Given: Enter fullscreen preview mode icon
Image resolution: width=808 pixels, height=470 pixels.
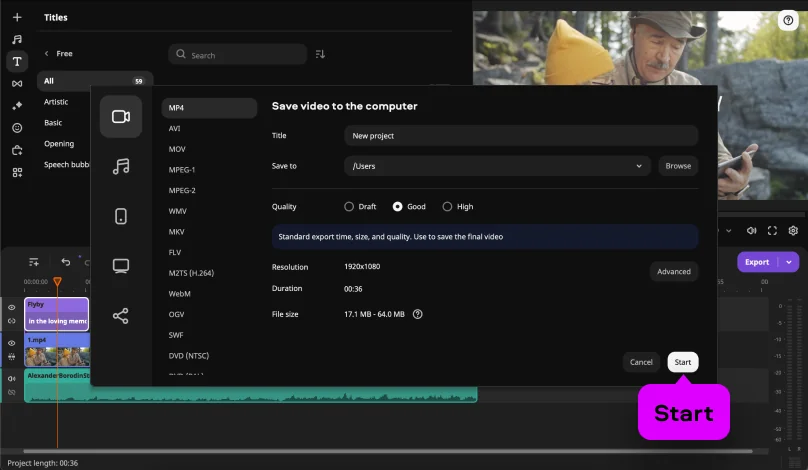Looking at the screenshot, I should click(772, 230).
